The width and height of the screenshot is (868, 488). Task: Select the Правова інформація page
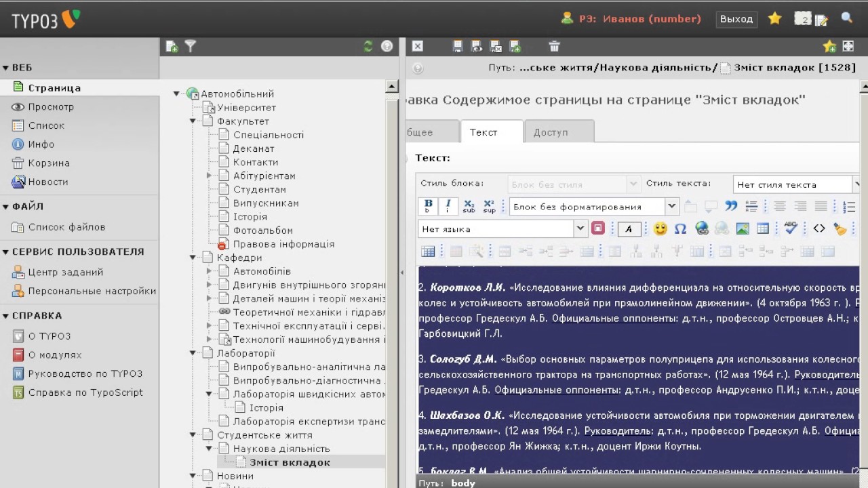coord(283,244)
